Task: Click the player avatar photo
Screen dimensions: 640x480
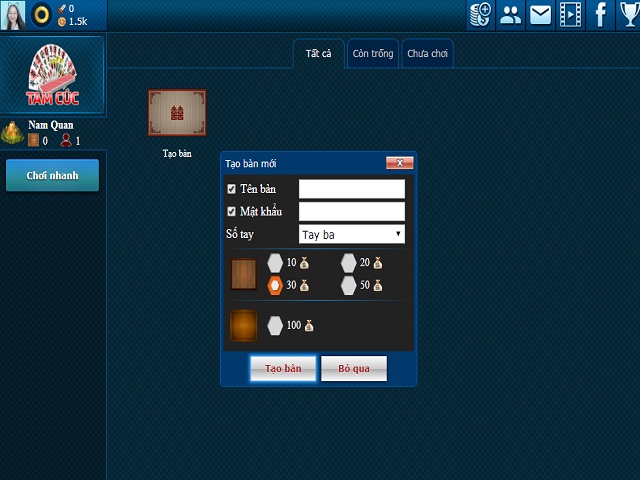Action: 13,14
